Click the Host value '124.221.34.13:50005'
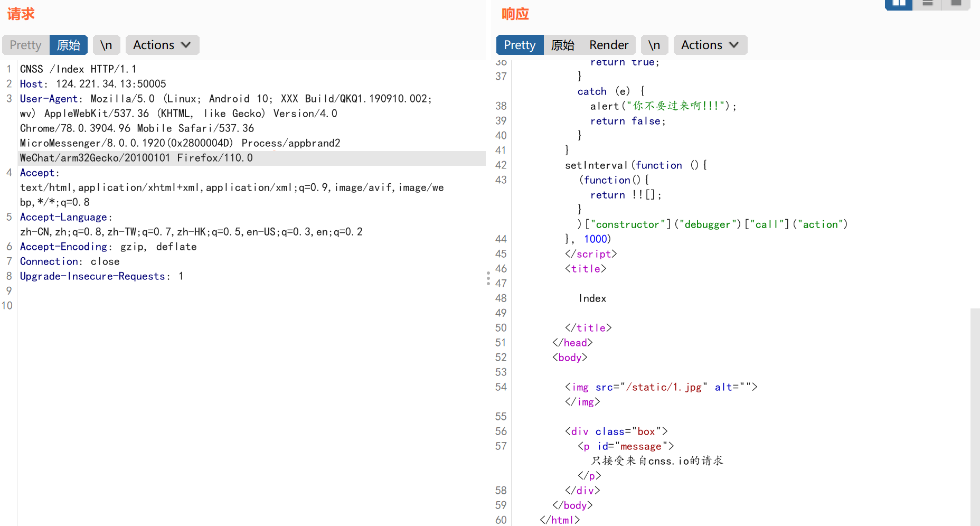 [x=111, y=84]
